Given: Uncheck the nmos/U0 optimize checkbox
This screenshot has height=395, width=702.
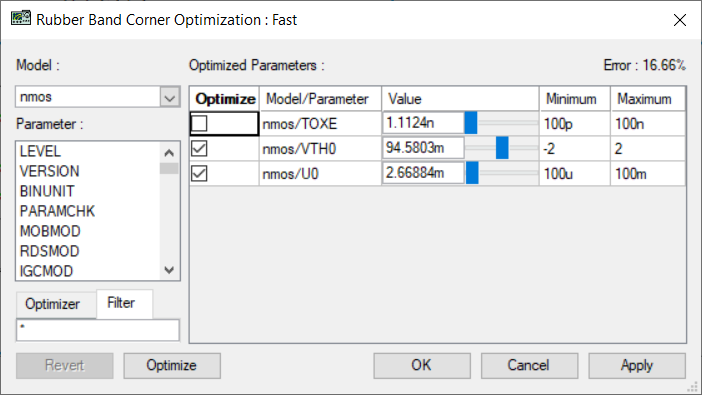Looking at the screenshot, I should [199, 173].
